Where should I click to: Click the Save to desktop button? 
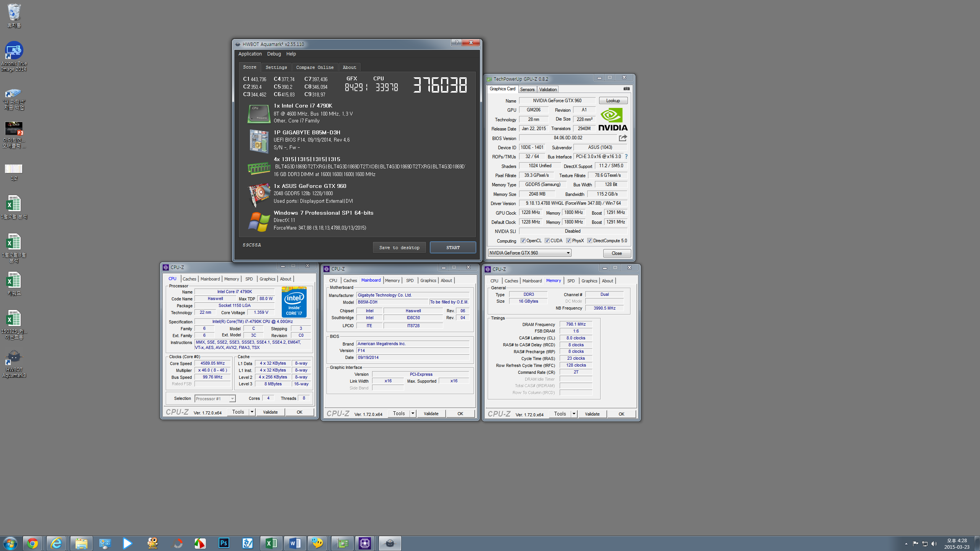click(x=399, y=248)
